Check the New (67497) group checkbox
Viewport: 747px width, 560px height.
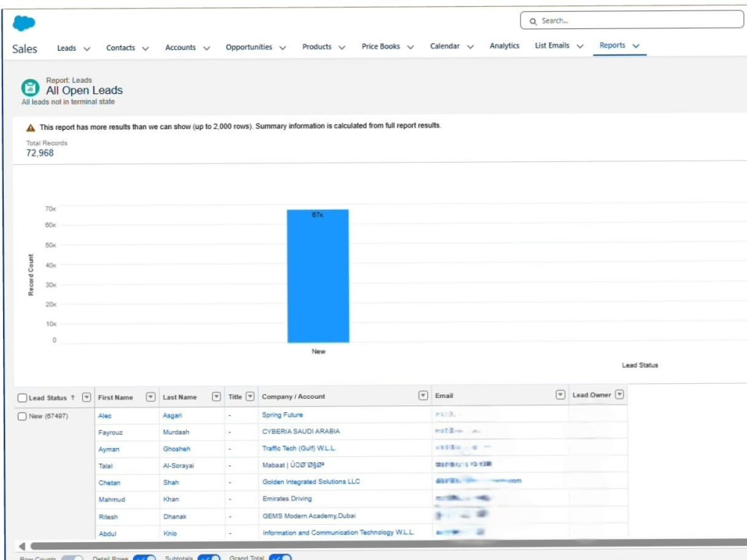(x=22, y=416)
